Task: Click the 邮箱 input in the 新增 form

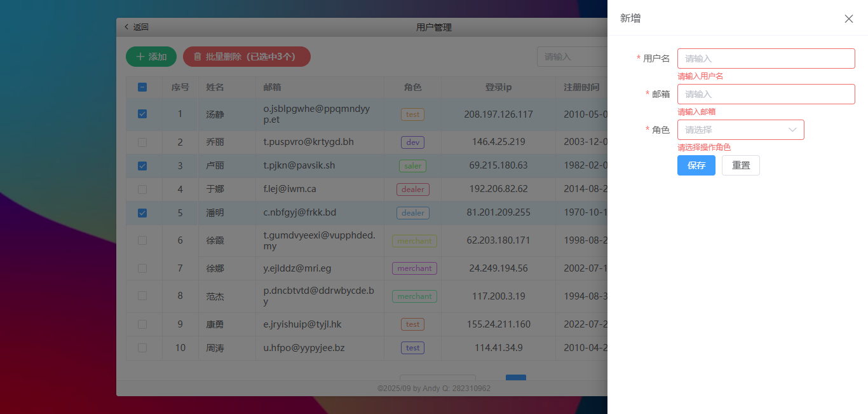Action: 766,93
